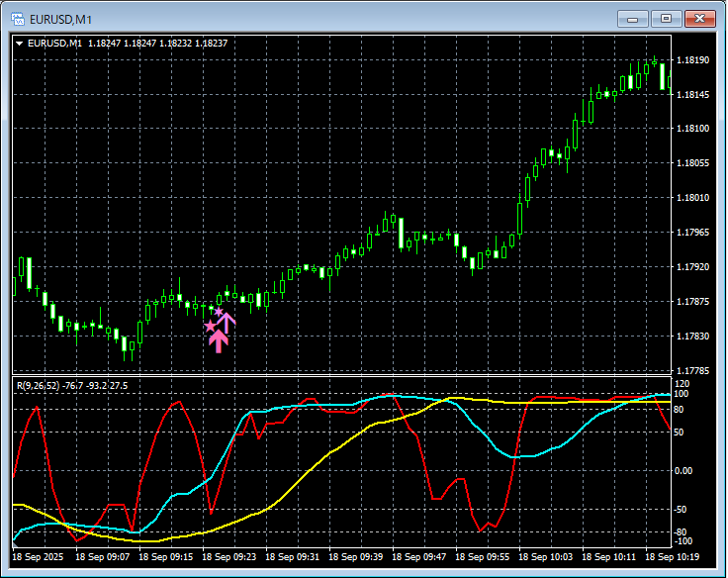The width and height of the screenshot is (728, 578).
Task: Open the EURUSD,M1 triangle dropdown in chart corner
Action: click(x=19, y=43)
